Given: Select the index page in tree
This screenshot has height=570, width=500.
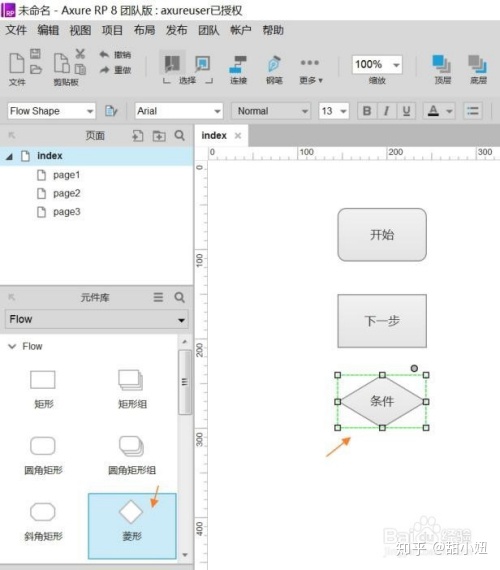Looking at the screenshot, I should click(96, 156).
